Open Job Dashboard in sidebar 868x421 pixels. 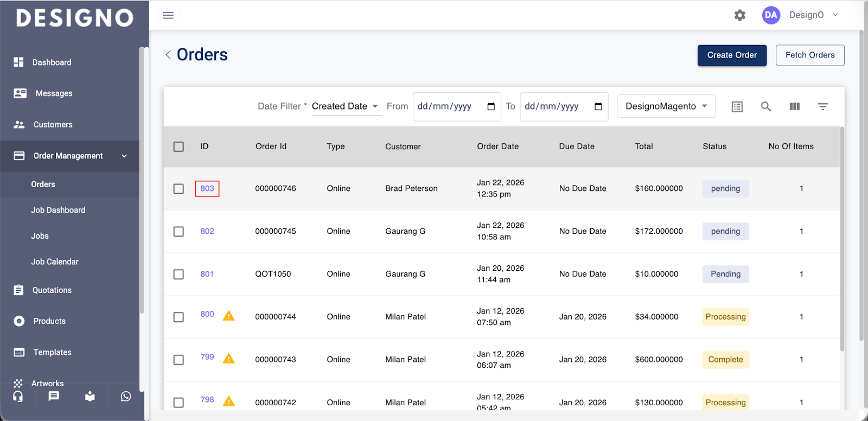click(58, 210)
